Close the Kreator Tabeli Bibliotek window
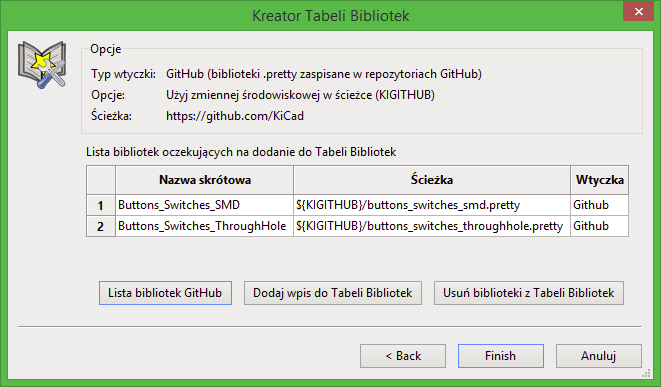The height and width of the screenshot is (387, 661). [639, 11]
